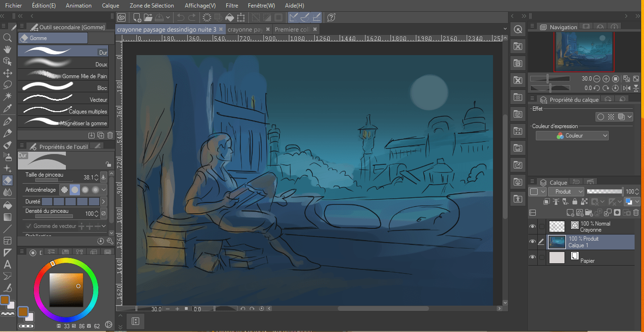Delete layer with trash icon in Calque panel

point(636,213)
